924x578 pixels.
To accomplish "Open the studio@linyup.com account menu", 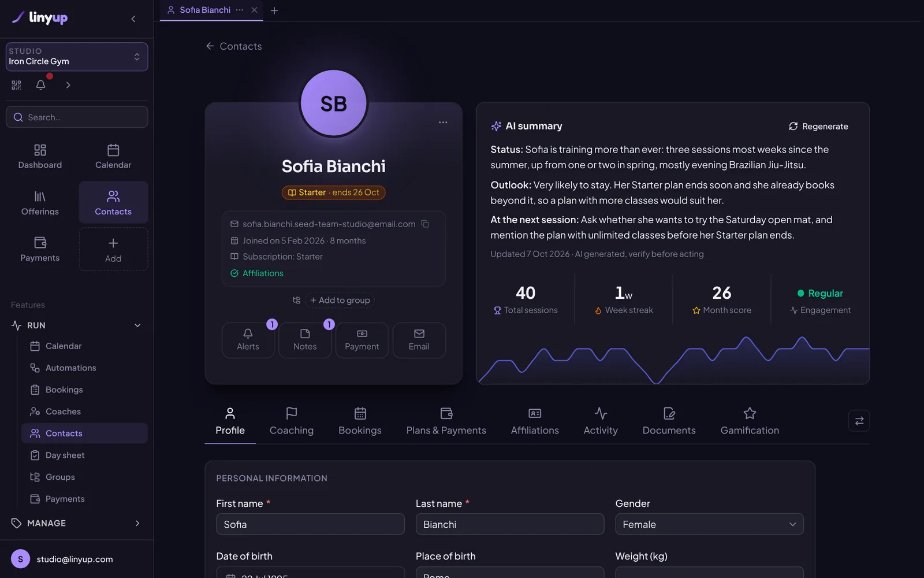I will [x=77, y=559].
